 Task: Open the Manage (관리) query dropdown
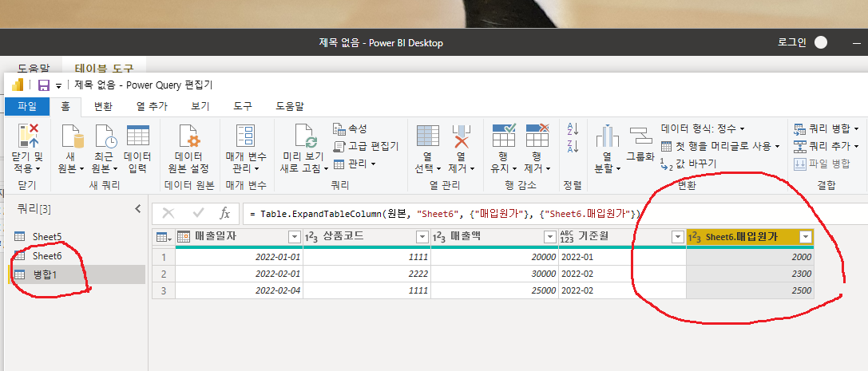pos(355,164)
